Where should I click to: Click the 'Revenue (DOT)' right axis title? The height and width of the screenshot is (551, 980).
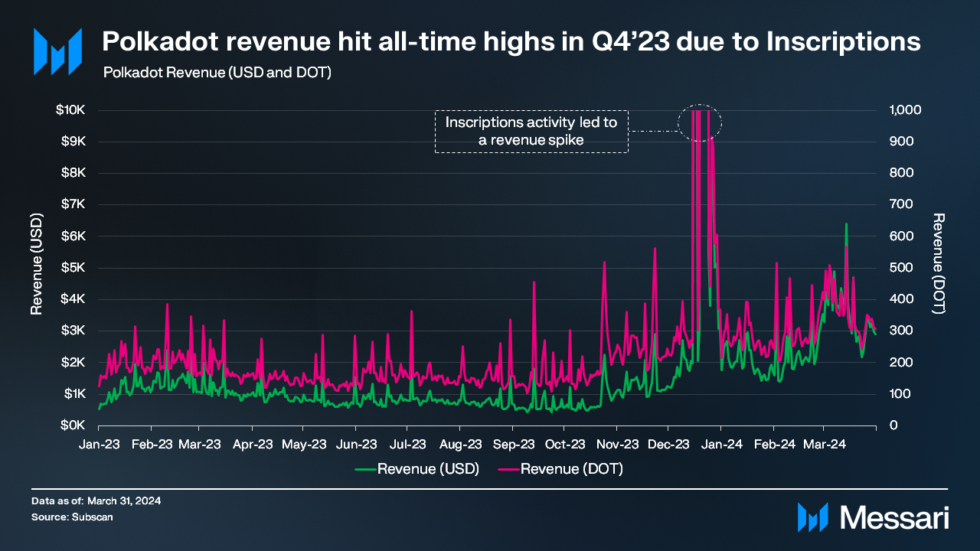[x=939, y=263]
